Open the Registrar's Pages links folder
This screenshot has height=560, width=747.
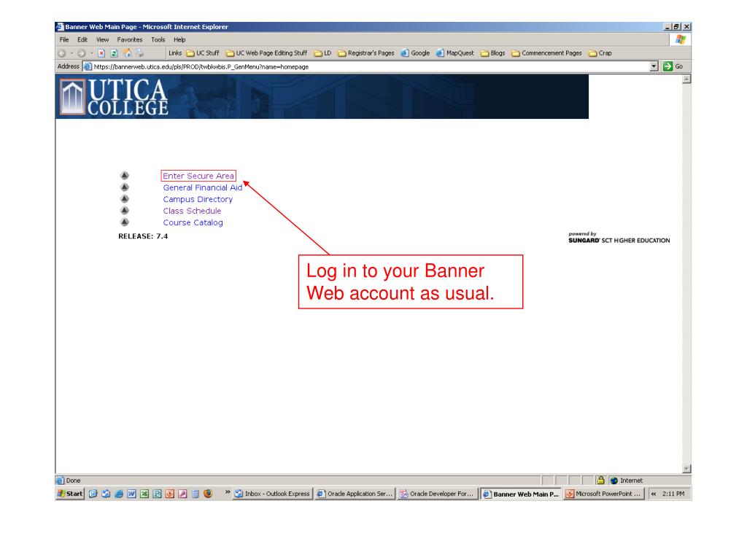tap(366, 53)
